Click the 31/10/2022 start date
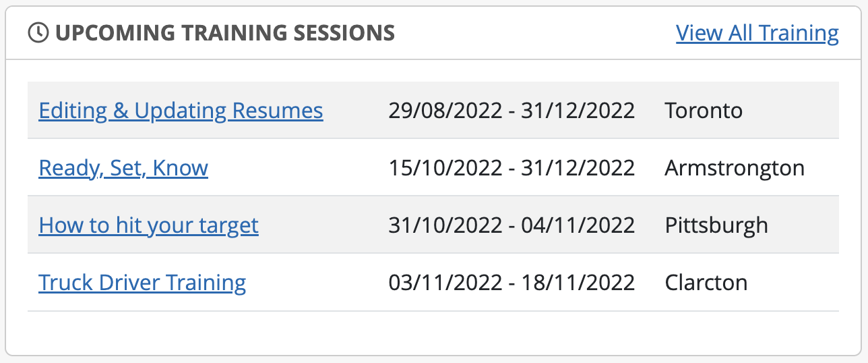 point(445,225)
